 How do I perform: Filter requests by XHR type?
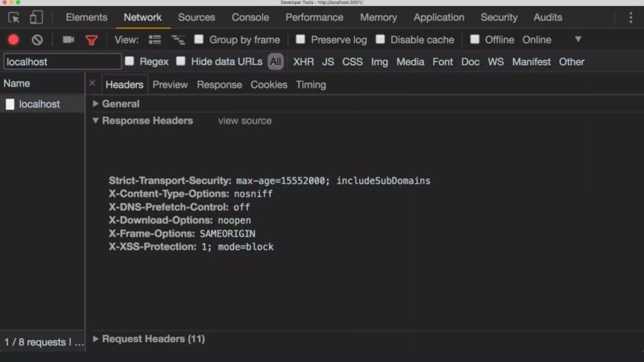coord(303,62)
